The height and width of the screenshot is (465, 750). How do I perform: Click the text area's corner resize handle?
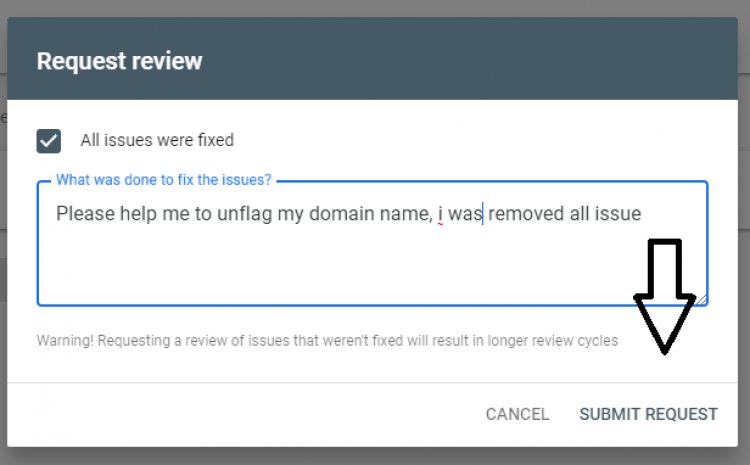[x=702, y=299]
